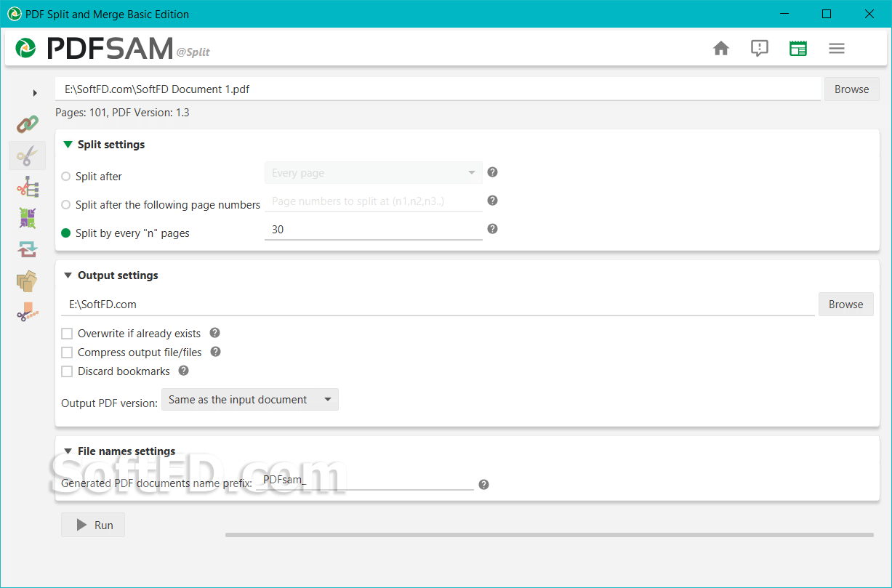892x588 pixels.
Task: Show help for Compress output file/files
Action: 216,352
